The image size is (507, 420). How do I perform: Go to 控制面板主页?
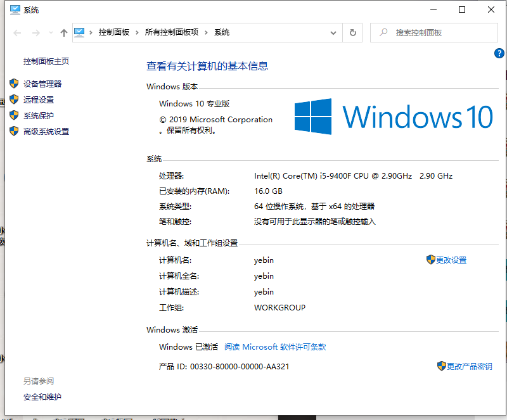[46, 61]
